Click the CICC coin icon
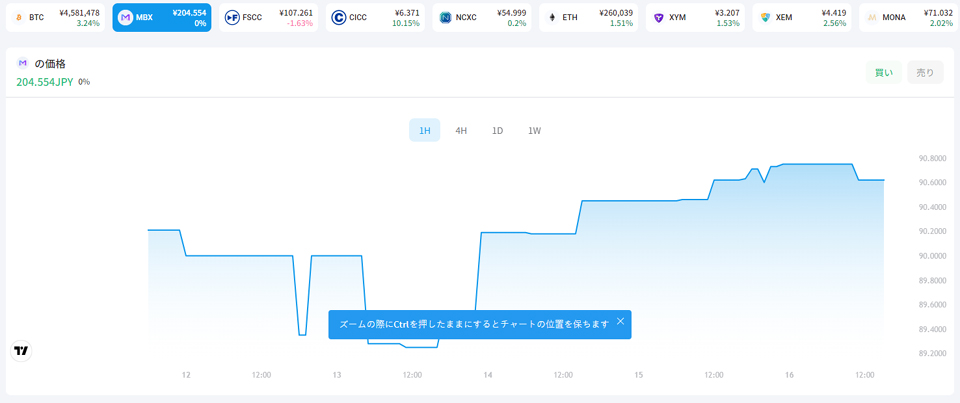This screenshot has height=403, width=960. pyautogui.click(x=339, y=18)
